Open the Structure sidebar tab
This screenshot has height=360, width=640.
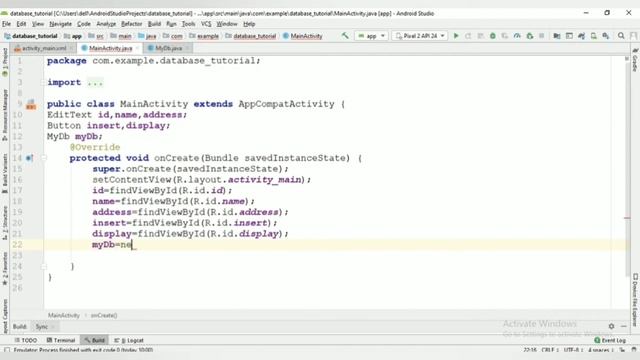5,223
